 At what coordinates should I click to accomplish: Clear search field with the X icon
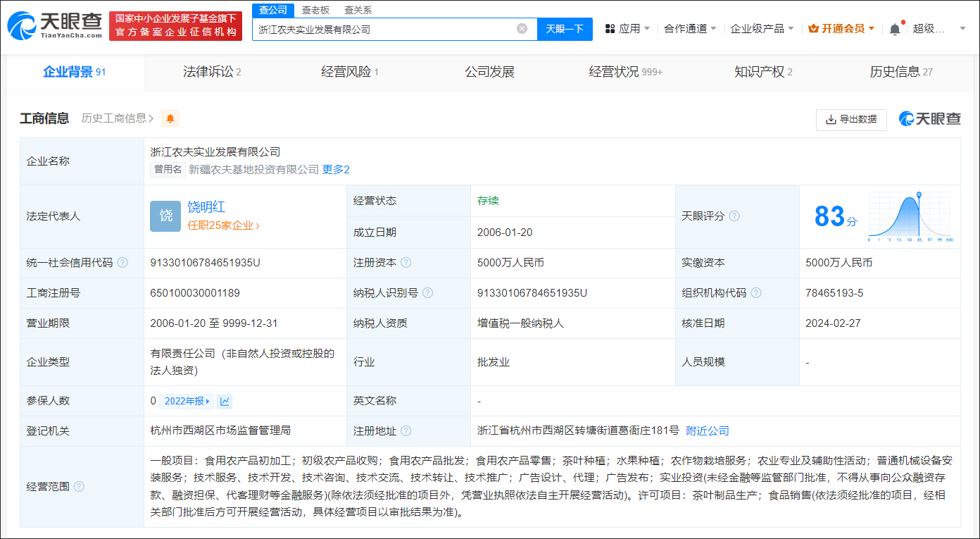[x=522, y=29]
